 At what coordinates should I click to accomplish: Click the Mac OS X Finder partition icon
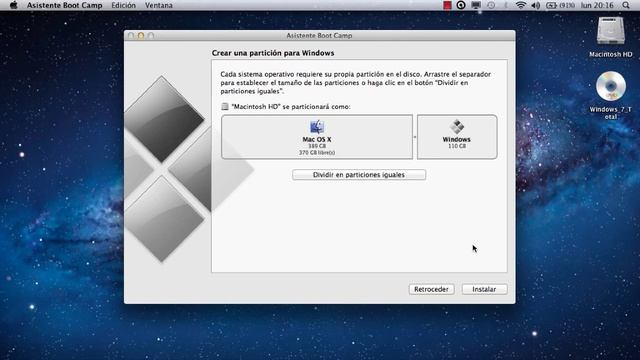pyautogui.click(x=317, y=127)
